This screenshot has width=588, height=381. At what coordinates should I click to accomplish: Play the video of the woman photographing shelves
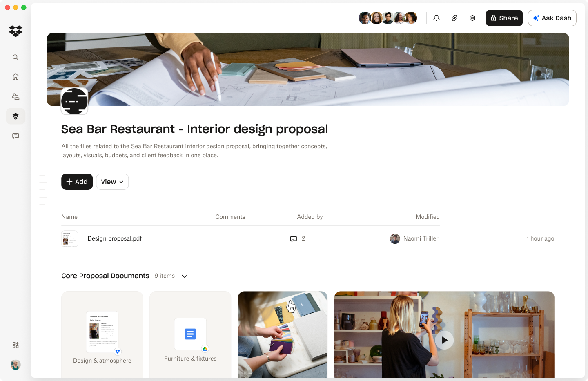[444, 340]
